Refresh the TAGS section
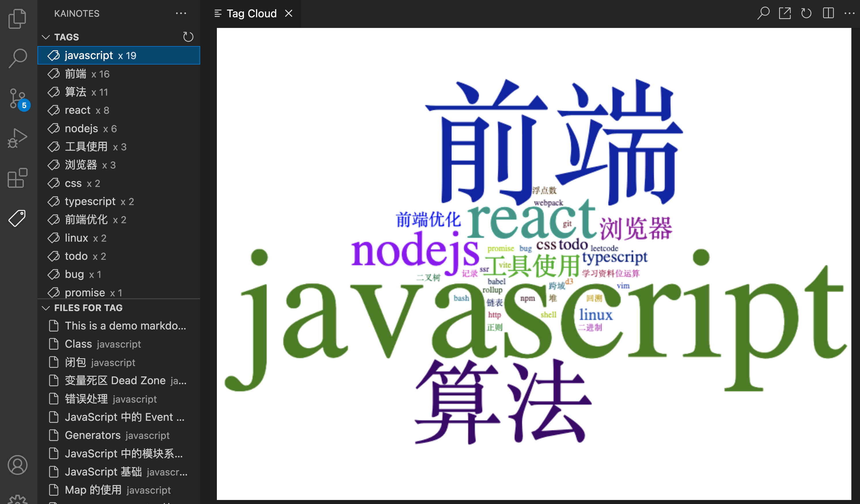860x504 pixels. 188,37
